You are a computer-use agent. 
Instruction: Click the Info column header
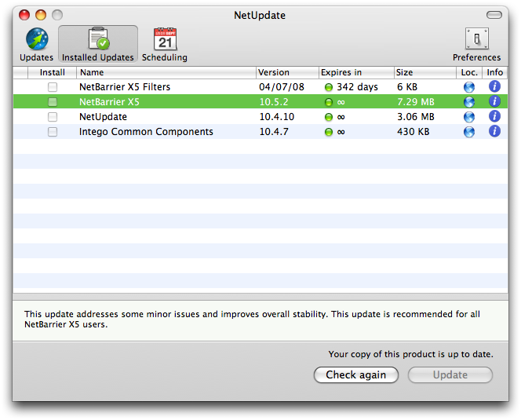tap(495, 72)
